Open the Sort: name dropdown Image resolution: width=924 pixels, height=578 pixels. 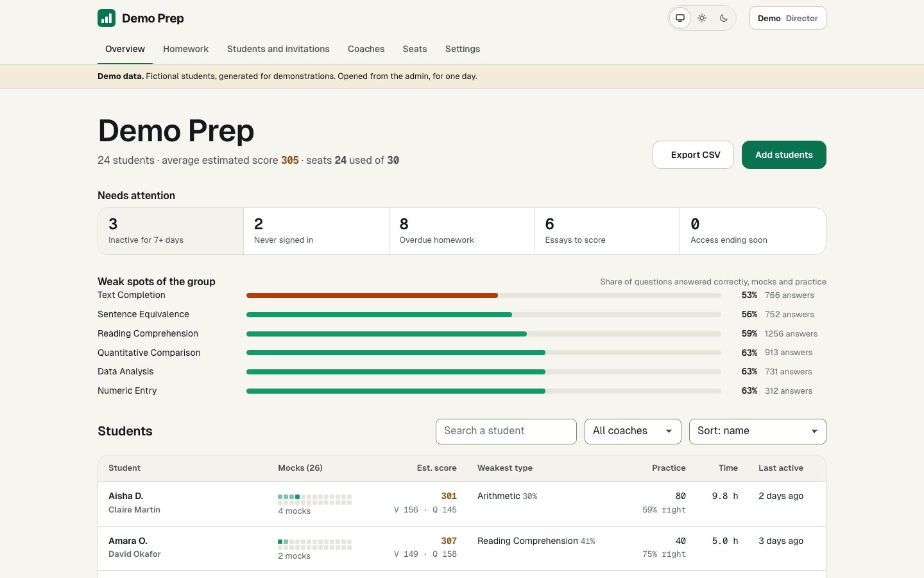[x=758, y=432]
